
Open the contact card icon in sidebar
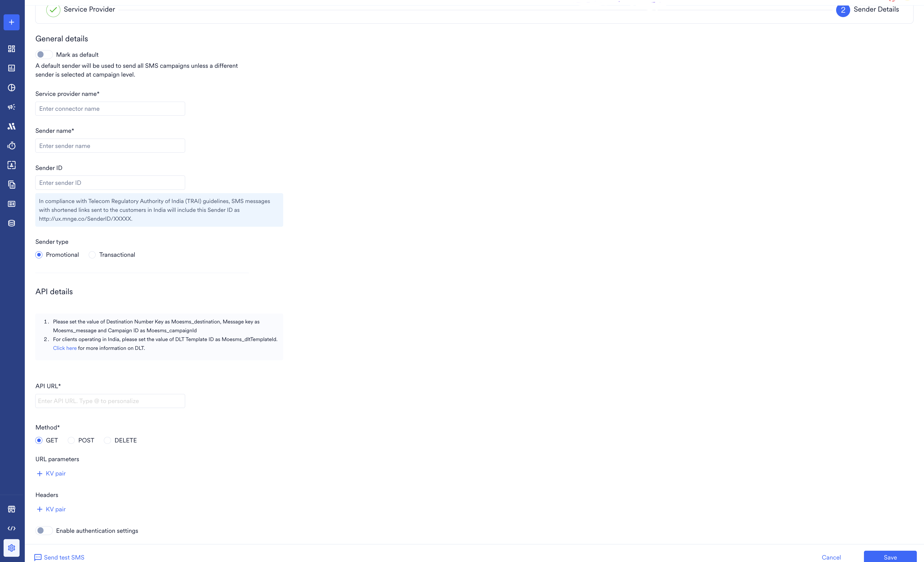click(x=12, y=165)
